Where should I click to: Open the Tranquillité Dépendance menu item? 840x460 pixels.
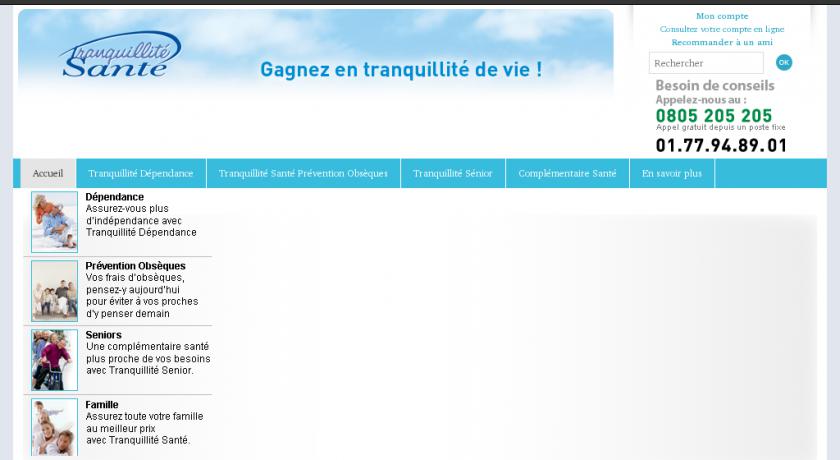141,174
